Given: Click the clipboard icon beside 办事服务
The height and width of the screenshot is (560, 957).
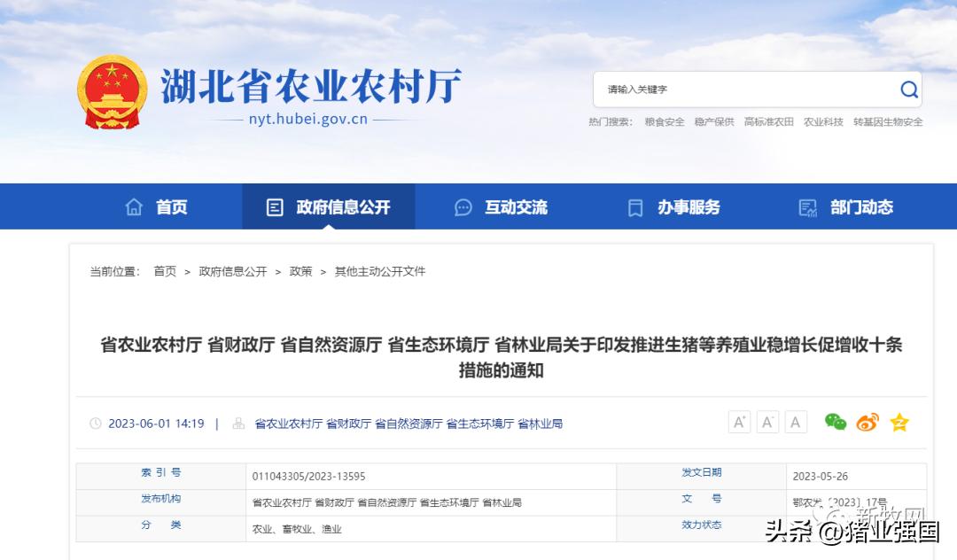Looking at the screenshot, I should point(634,206).
